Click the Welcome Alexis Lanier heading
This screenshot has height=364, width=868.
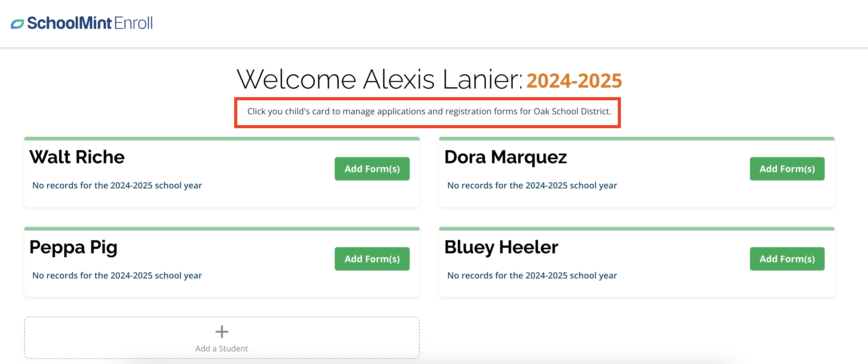[x=379, y=80]
